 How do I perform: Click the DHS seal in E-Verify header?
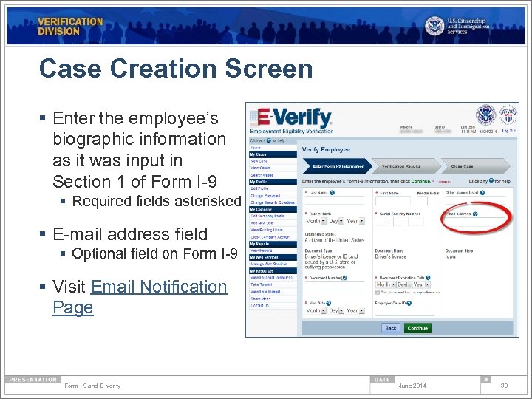(486, 115)
